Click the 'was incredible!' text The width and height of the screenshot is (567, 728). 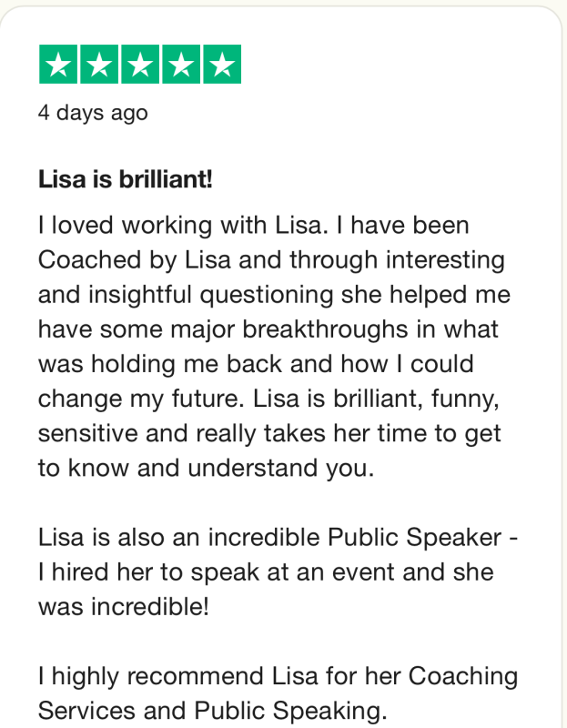point(124,606)
